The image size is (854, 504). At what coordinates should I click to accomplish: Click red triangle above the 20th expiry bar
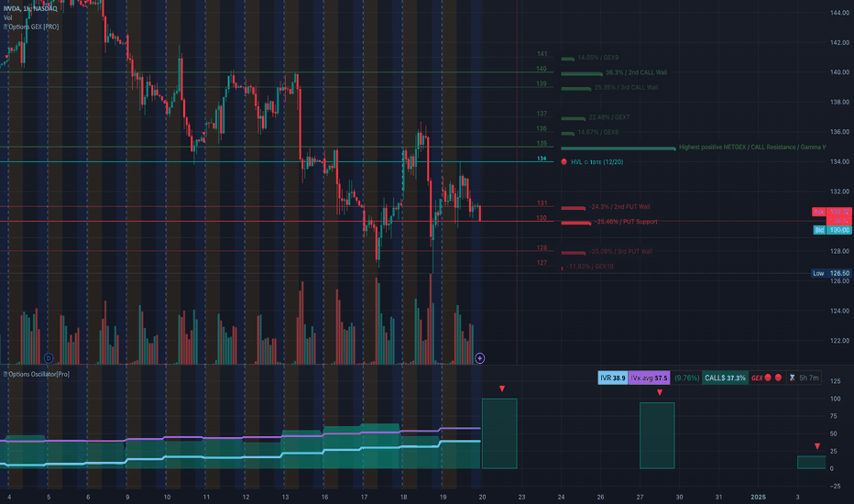502,389
